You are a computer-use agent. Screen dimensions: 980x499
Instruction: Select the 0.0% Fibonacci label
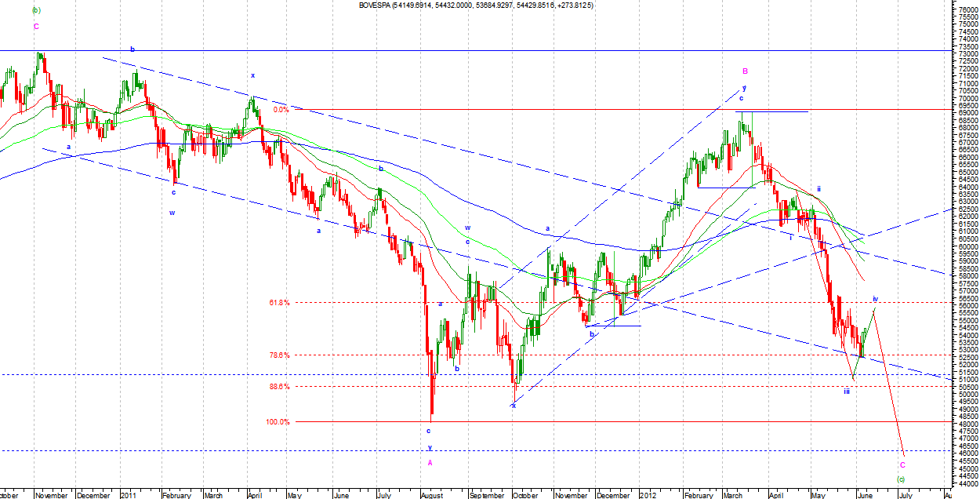click(x=281, y=110)
